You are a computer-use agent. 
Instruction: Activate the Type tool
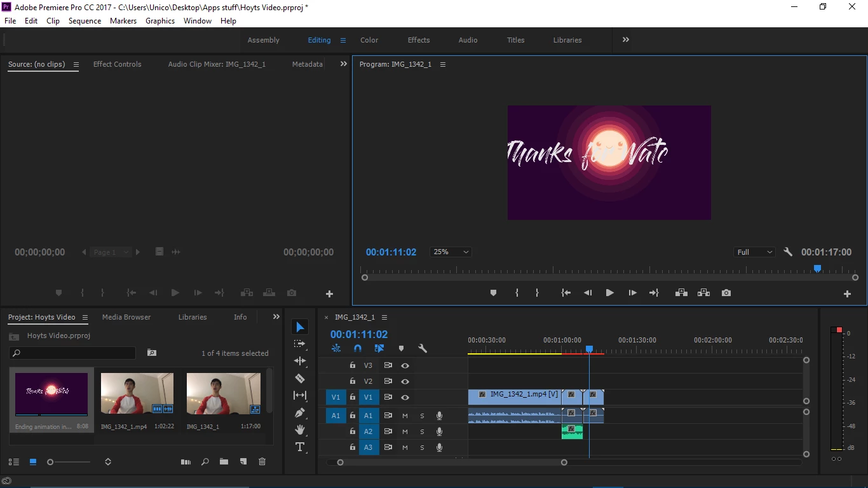(x=300, y=447)
